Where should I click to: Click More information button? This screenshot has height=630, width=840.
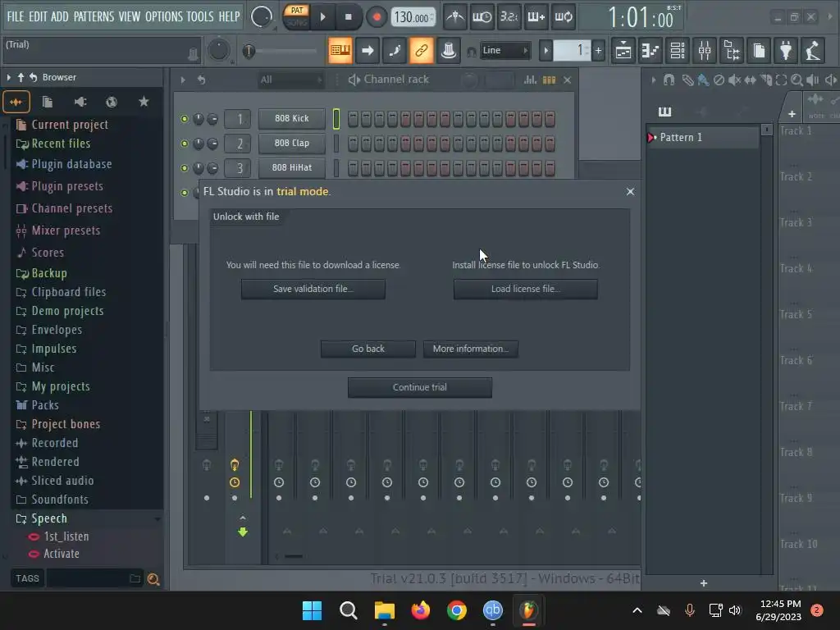coord(470,349)
